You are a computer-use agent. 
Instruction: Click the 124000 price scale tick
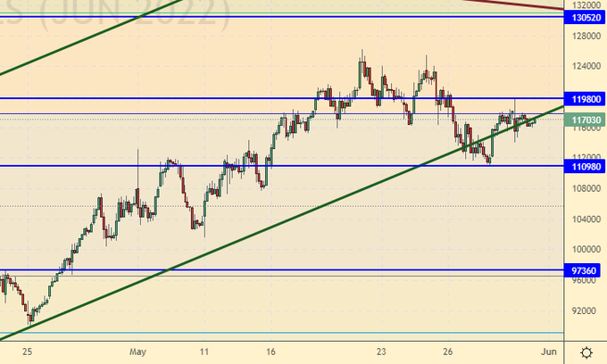pyautogui.click(x=585, y=67)
